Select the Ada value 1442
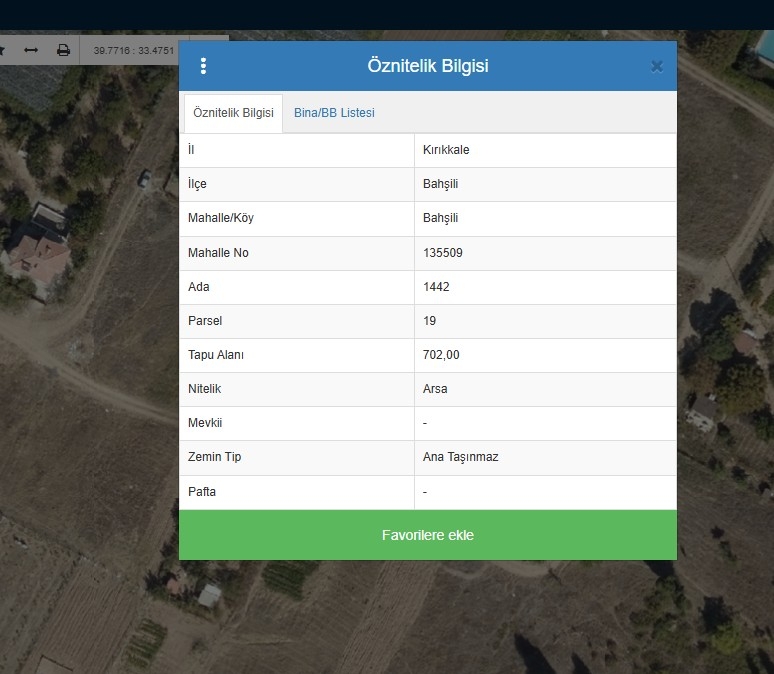 coord(436,287)
